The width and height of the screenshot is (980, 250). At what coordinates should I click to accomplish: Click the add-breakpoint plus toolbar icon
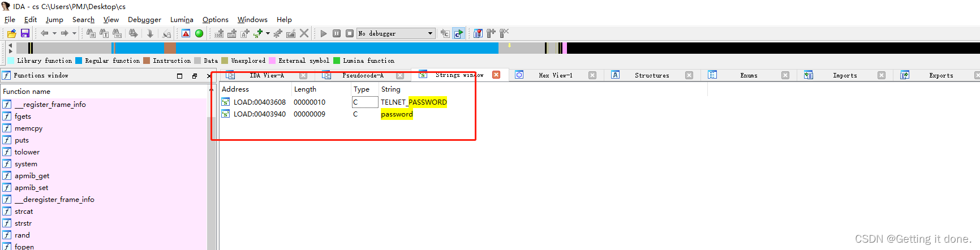[x=491, y=33]
